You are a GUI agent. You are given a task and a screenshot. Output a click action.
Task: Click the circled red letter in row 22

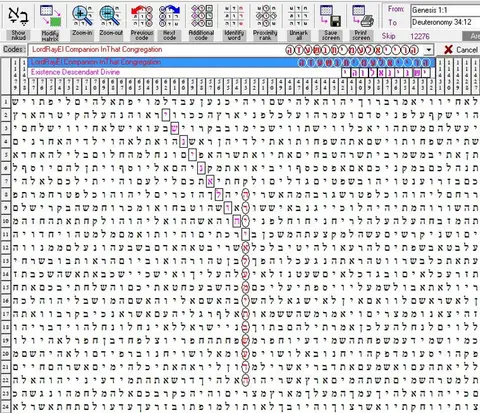point(245,380)
